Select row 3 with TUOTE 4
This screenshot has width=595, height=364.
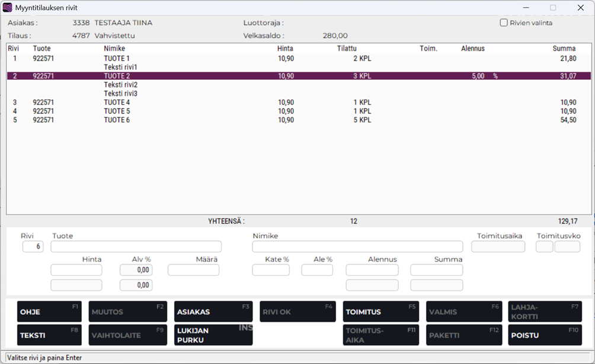tap(116, 102)
